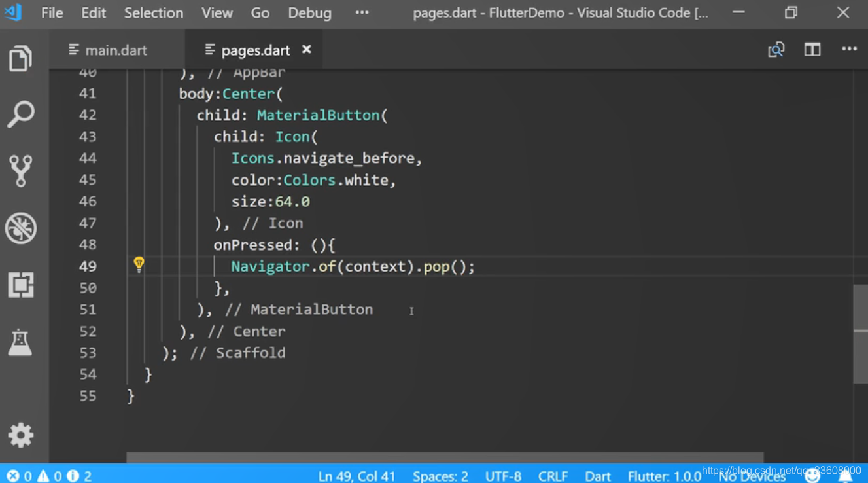This screenshot has height=483, width=868.
Task: Click on Colors.white in line 45
Action: [336, 180]
